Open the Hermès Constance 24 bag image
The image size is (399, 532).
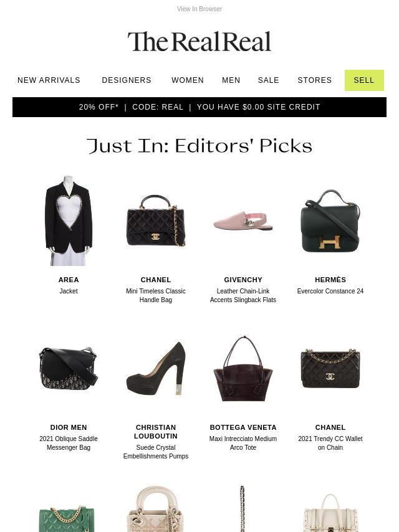click(330, 221)
